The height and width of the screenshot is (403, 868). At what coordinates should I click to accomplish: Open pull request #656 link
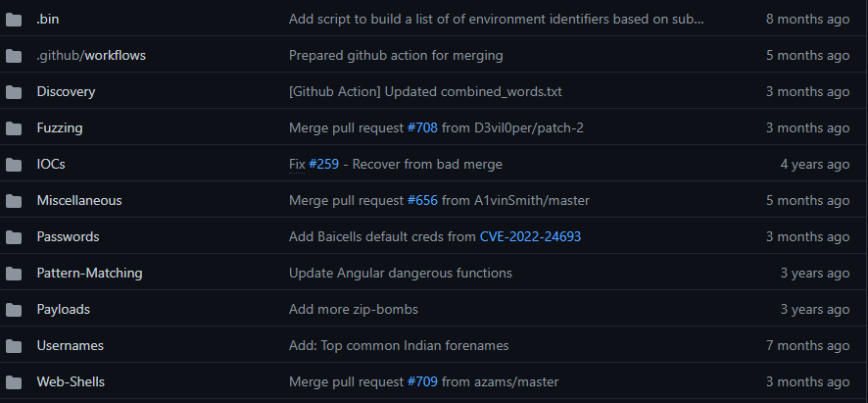(422, 200)
